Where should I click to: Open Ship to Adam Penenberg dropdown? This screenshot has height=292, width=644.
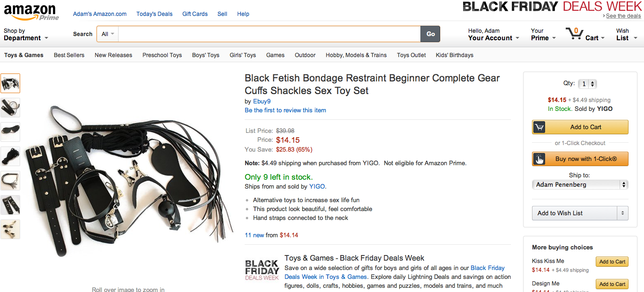click(580, 185)
